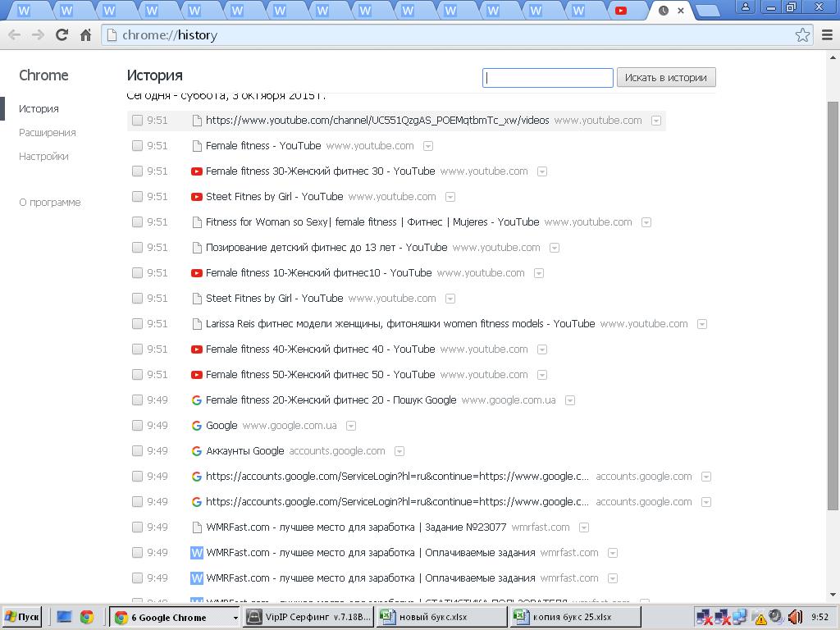This screenshot has height=630, width=840.
Task: Open the Chrome hamburger menu
Action: 827,35
